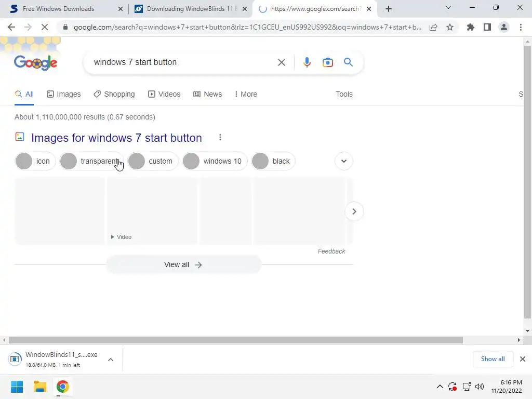The image size is (532, 399).
Task: Expand the More search categories menu
Action: pos(246,95)
